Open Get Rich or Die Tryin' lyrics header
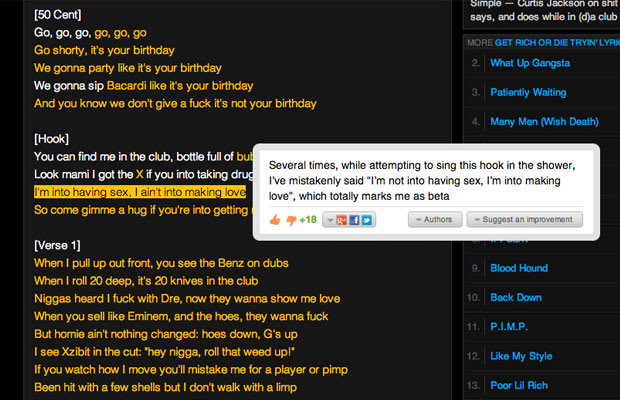This screenshot has height=400, width=620. pyautogui.click(x=557, y=43)
